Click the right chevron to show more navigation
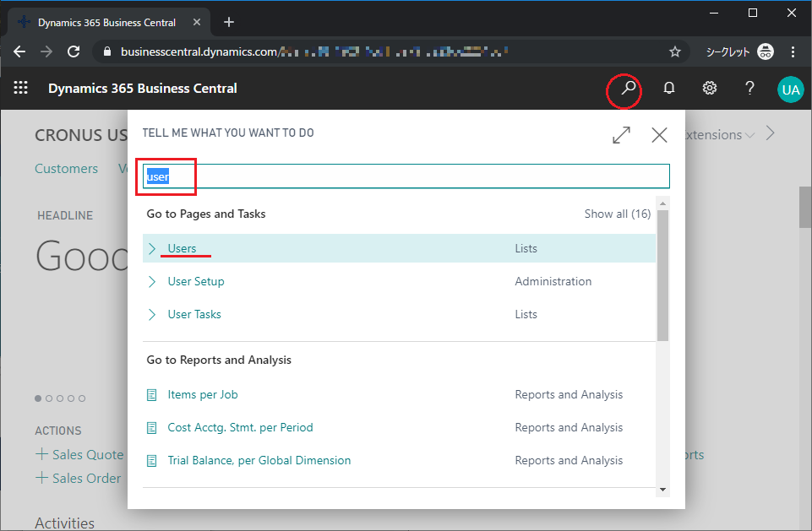 pyautogui.click(x=771, y=133)
